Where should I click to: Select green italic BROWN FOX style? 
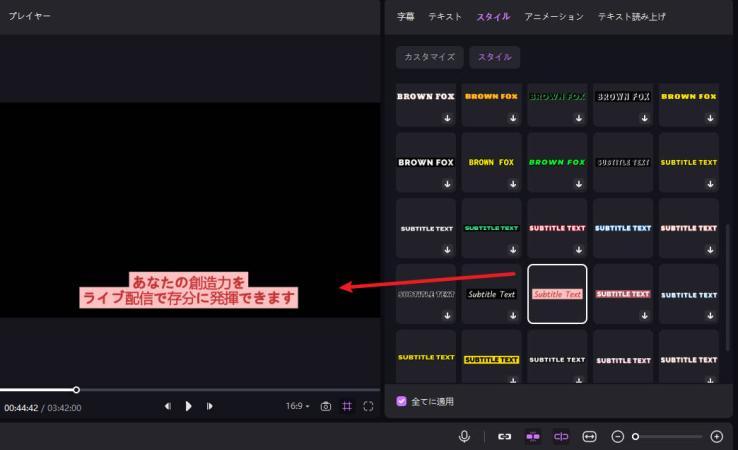[557, 162]
